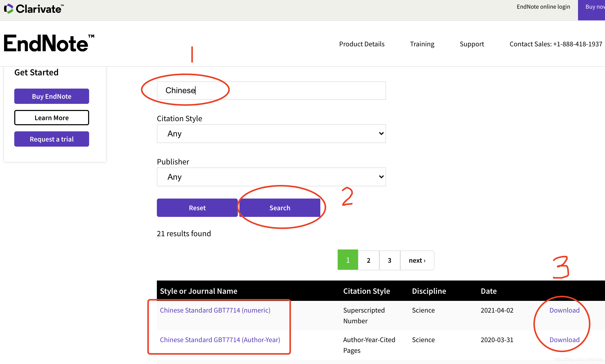Screen dimensions: 605x364
Task: Click the Search button
Action: coord(280,208)
